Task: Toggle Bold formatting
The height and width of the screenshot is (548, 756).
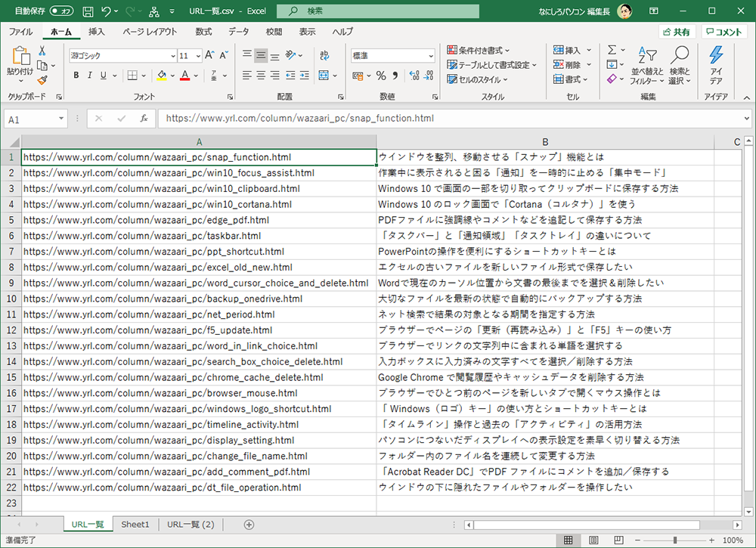Action: tap(76, 75)
